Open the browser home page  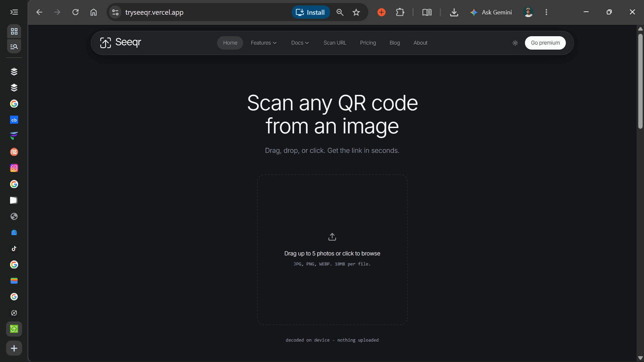pyautogui.click(x=94, y=12)
